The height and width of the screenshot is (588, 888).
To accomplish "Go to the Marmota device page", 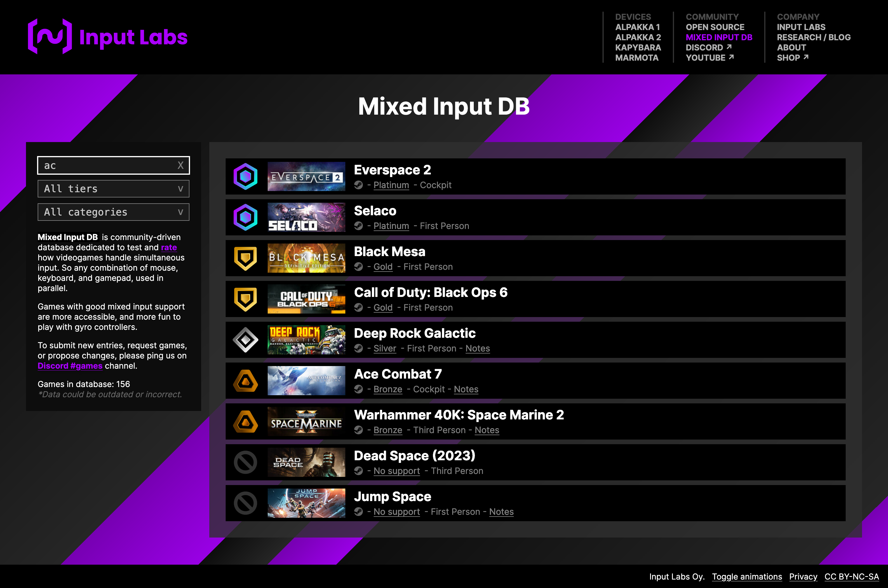I will coord(637,58).
